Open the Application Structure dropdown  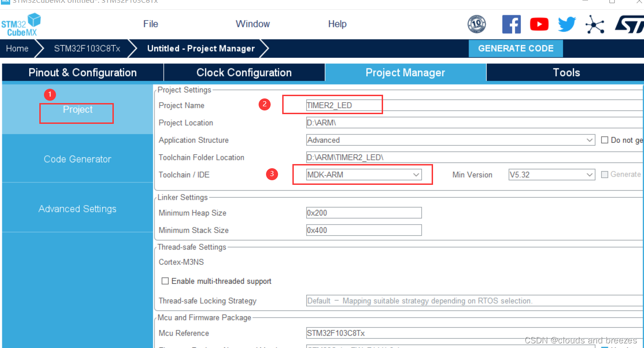[451, 140]
